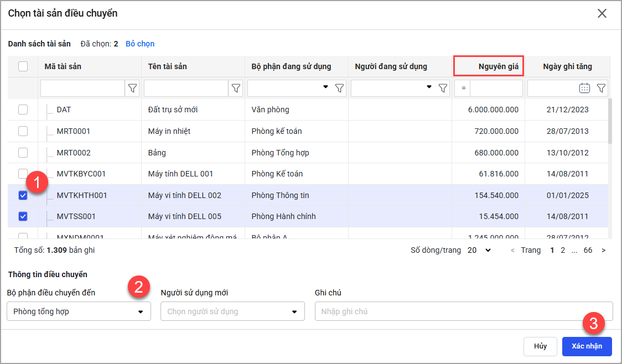Click the table's vertical scrollbar
Viewport: 622px width, 364px height.
pyautogui.click(x=610, y=122)
